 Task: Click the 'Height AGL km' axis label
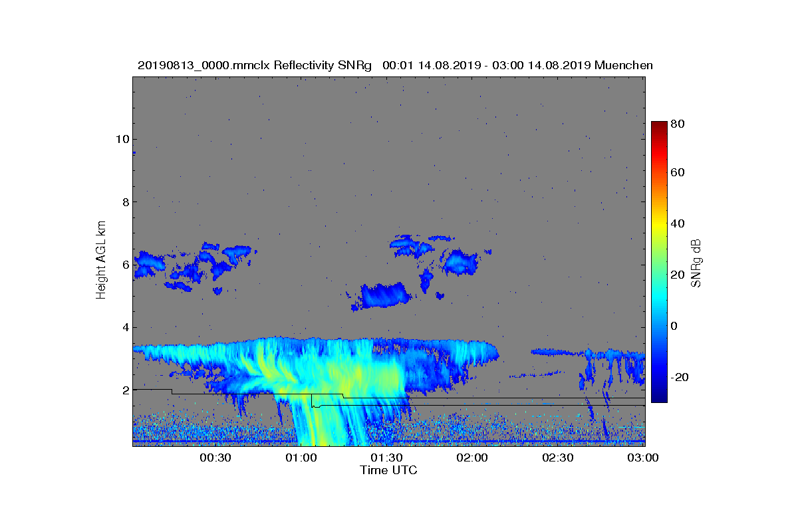click(x=101, y=261)
